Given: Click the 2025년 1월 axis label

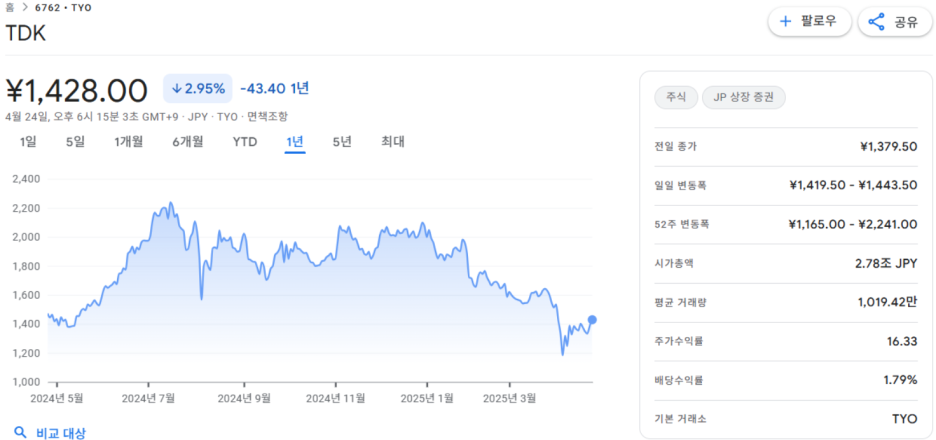Looking at the screenshot, I should 427,398.
